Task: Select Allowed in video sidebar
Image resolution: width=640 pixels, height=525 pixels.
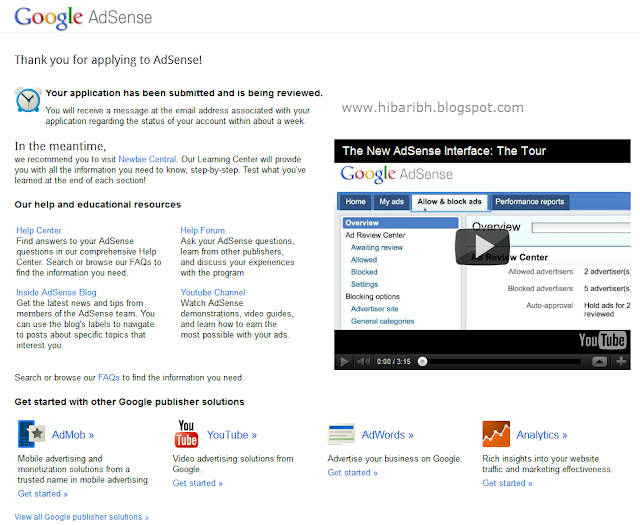Action: [x=364, y=260]
